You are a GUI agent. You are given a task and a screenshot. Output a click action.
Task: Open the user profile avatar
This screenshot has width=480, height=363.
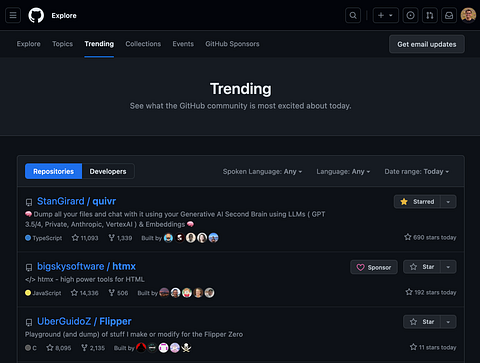point(468,15)
